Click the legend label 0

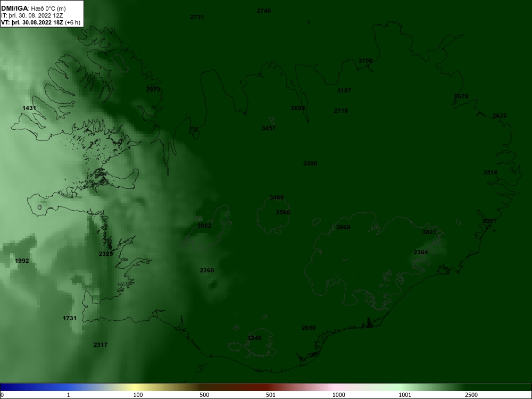pos(2,395)
